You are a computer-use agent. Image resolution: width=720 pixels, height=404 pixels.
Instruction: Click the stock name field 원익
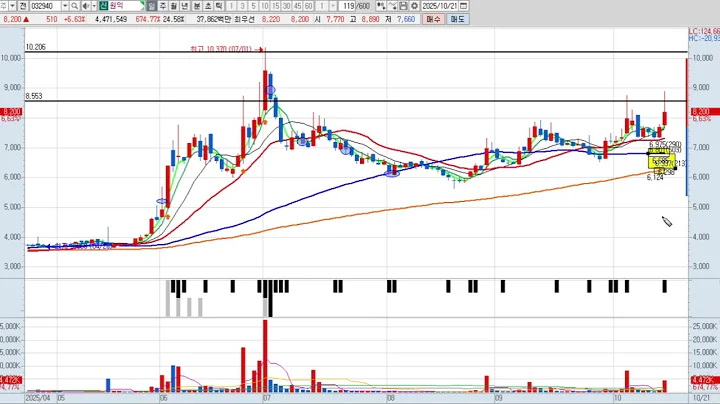point(124,6)
